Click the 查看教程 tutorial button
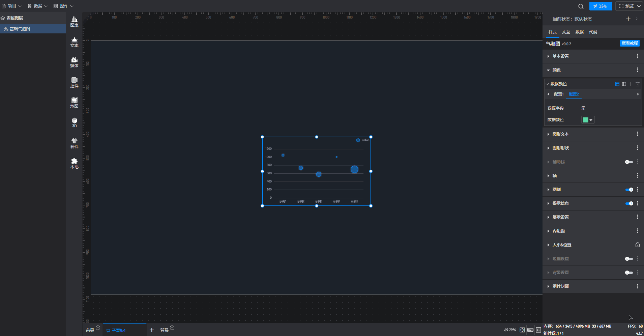 tap(630, 43)
